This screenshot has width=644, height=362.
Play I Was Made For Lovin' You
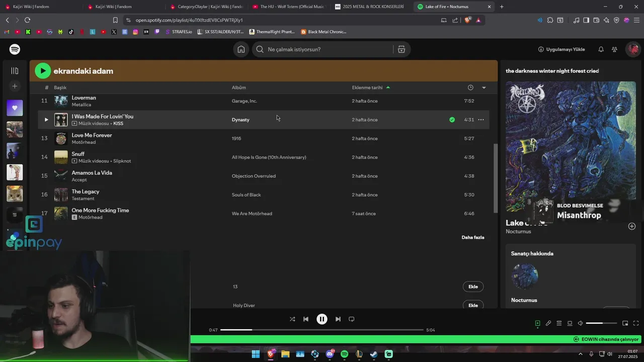tap(46, 120)
